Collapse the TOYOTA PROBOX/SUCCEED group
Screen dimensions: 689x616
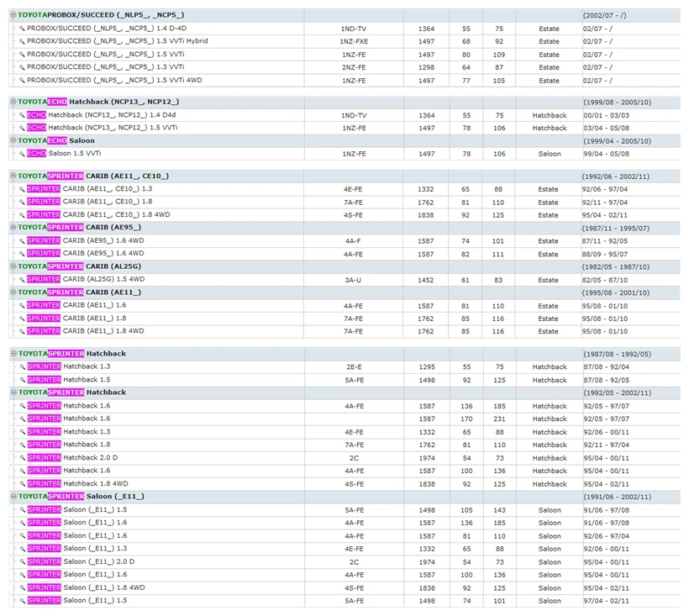point(13,15)
